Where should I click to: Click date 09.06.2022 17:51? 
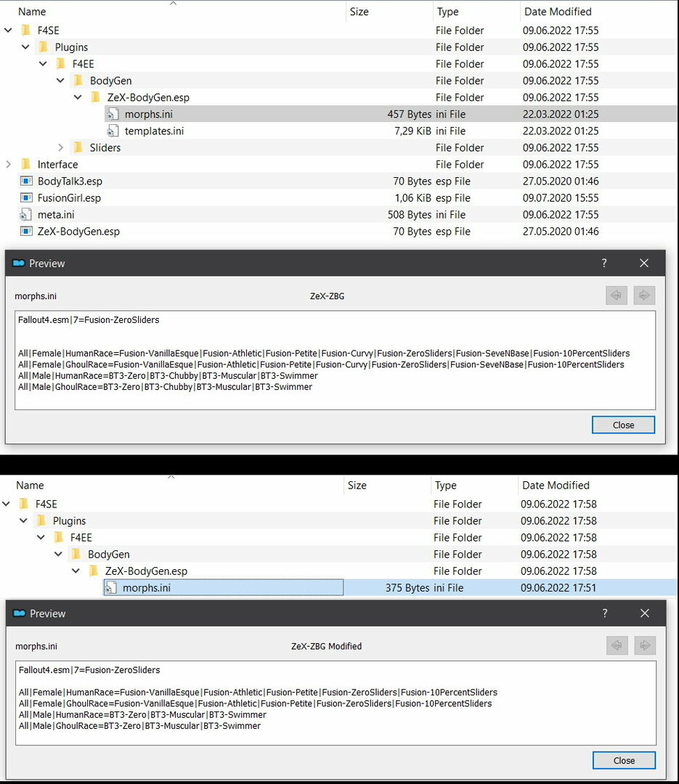[558, 588]
